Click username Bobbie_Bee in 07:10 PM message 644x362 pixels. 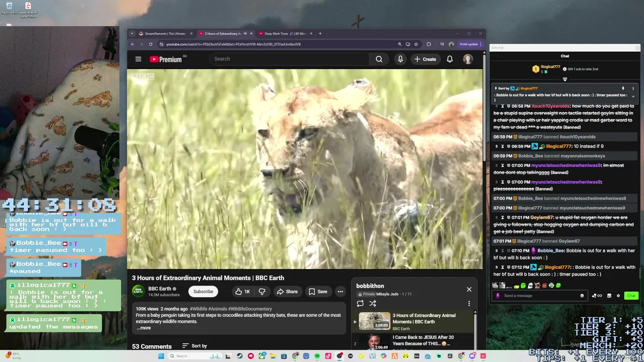point(551,250)
